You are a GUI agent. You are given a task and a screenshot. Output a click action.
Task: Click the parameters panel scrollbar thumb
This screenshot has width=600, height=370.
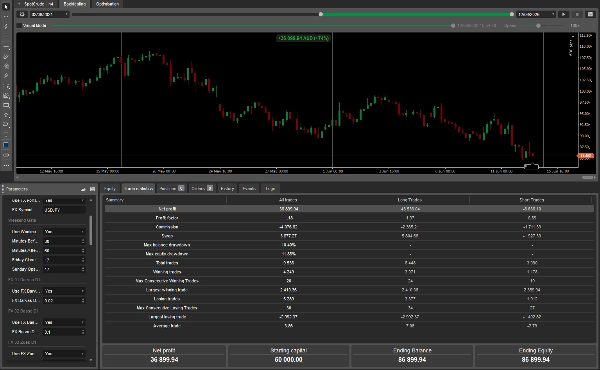[x=91, y=230]
